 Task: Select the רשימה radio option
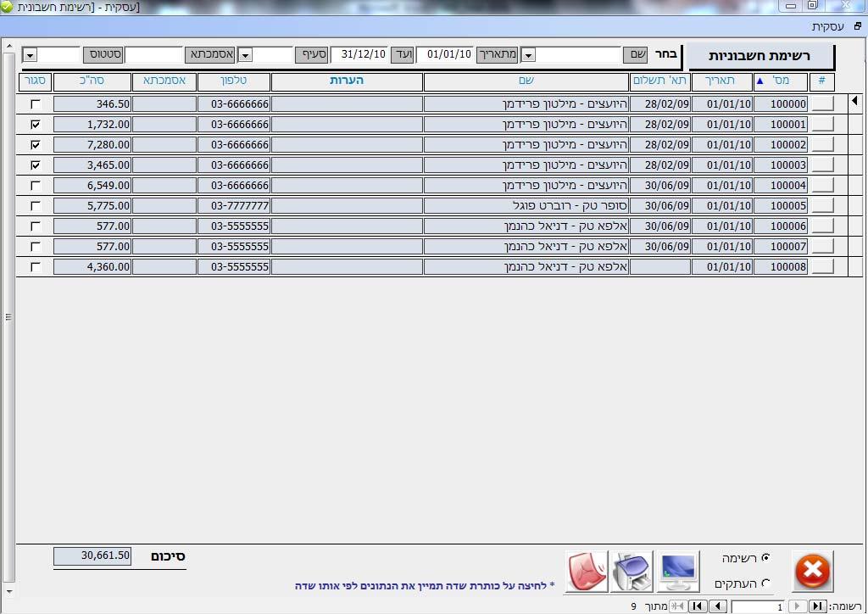tap(766, 557)
